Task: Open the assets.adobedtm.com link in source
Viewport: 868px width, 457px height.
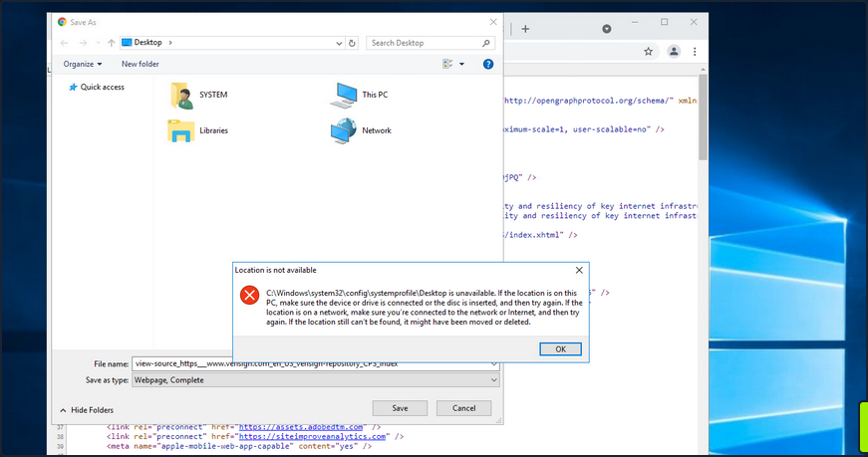Action: (x=301, y=427)
